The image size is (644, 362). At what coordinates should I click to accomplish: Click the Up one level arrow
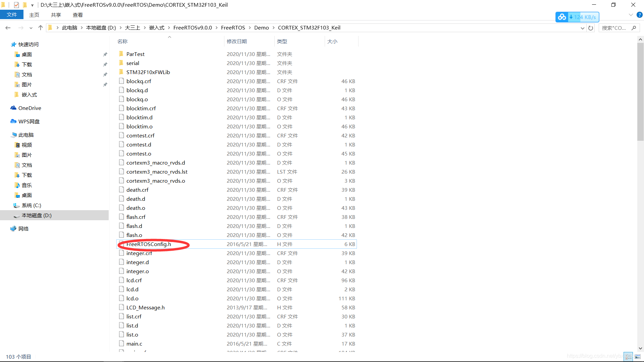point(41,28)
